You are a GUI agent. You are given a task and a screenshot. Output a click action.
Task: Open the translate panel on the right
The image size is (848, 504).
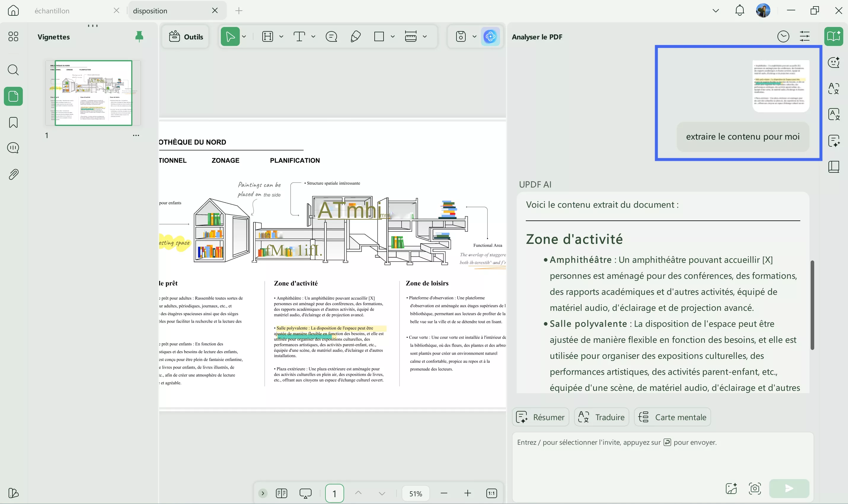834,114
